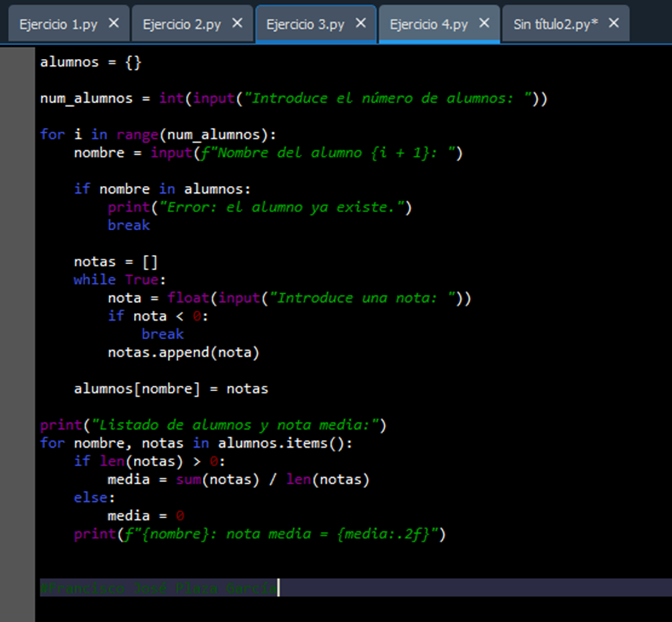Open the Ejercicio 2.py tab
Image resolution: width=672 pixels, height=622 pixels.
point(181,24)
